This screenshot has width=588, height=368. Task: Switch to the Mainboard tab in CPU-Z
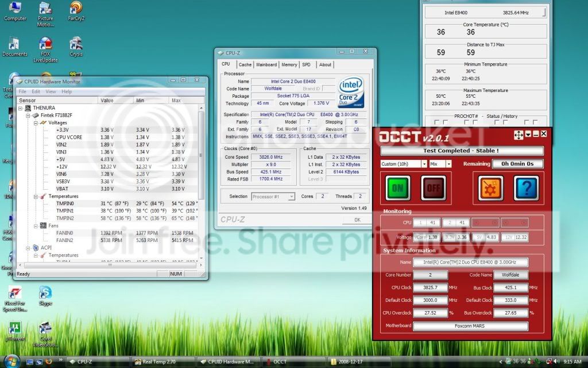pyautogui.click(x=266, y=64)
